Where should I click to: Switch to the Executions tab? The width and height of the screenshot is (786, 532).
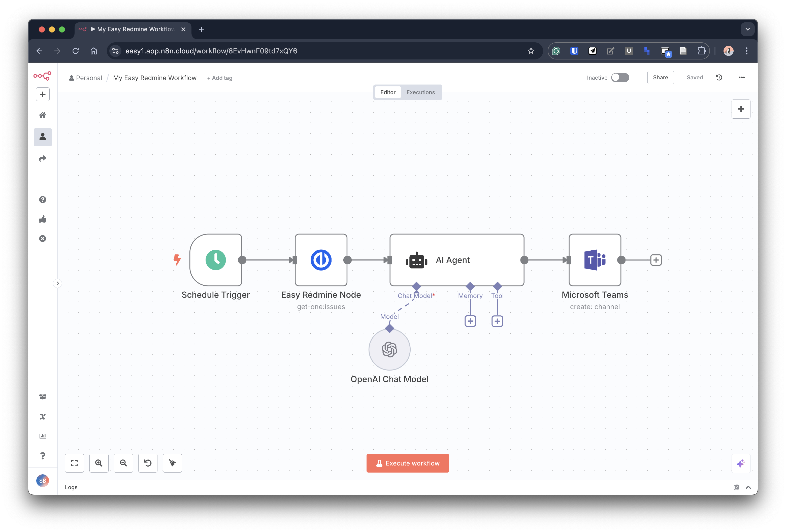[x=420, y=92]
